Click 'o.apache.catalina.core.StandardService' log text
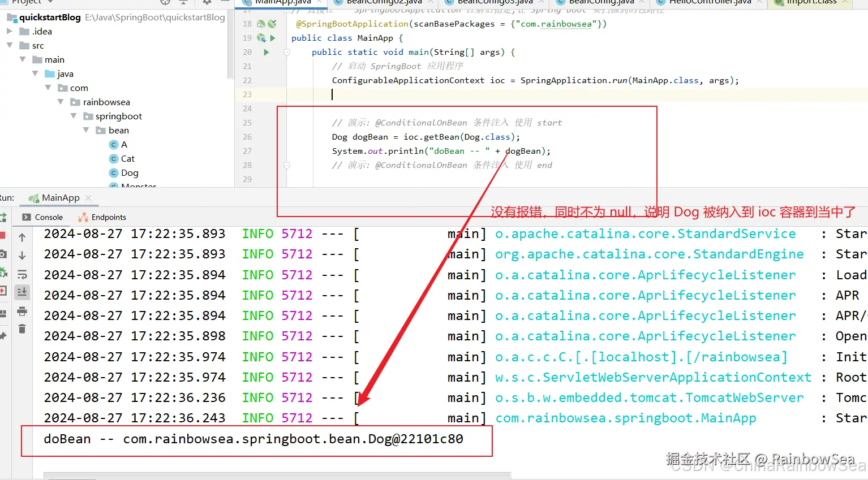This screenshot has width=868, height=480. tap(646, 234)
